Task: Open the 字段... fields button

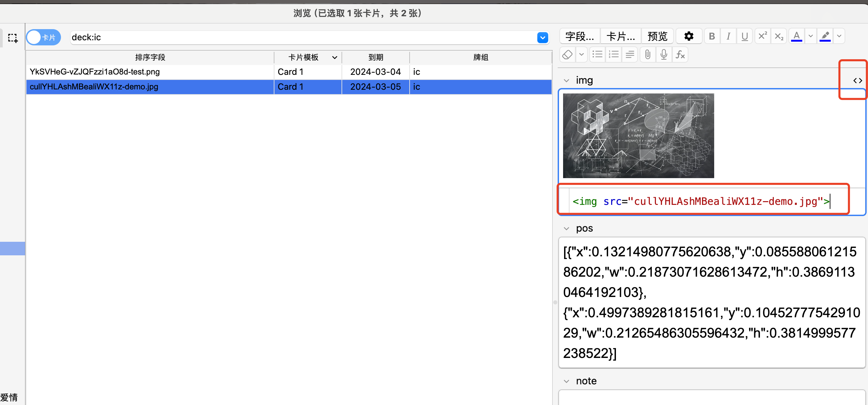Action: [580, 36]
